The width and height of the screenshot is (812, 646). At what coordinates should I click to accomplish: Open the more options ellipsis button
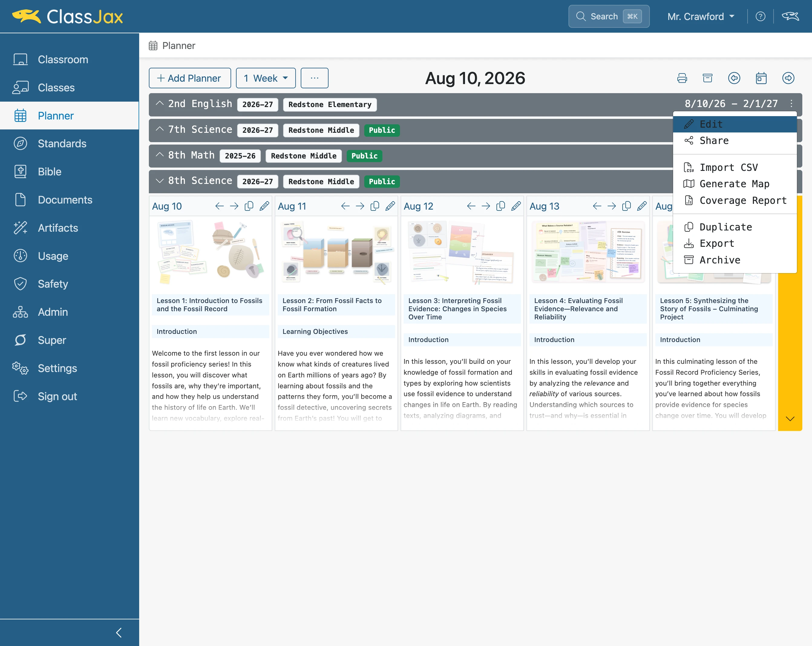[x=314, y=78]
